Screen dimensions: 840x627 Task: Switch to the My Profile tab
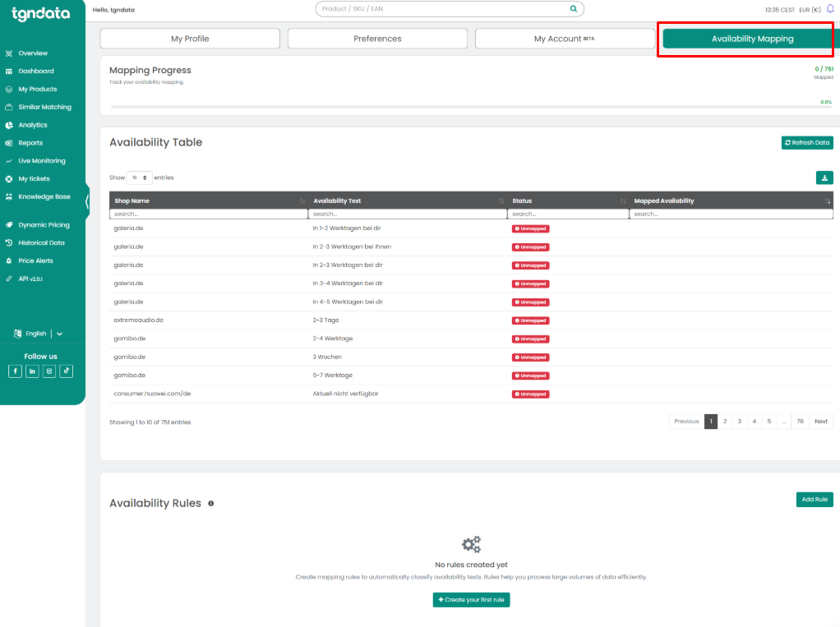(190, 39)
